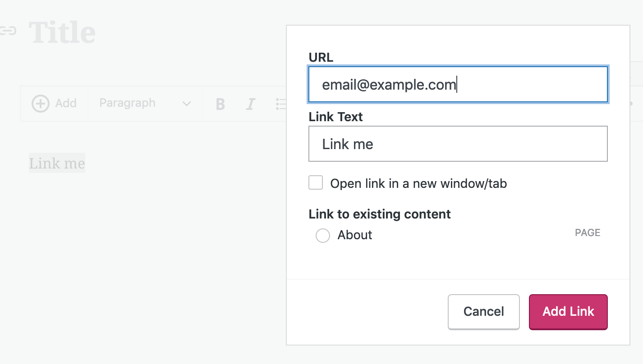Click the PAGE type label for About
The width and height of the screenshot is (643, 364).
[588, 233]
